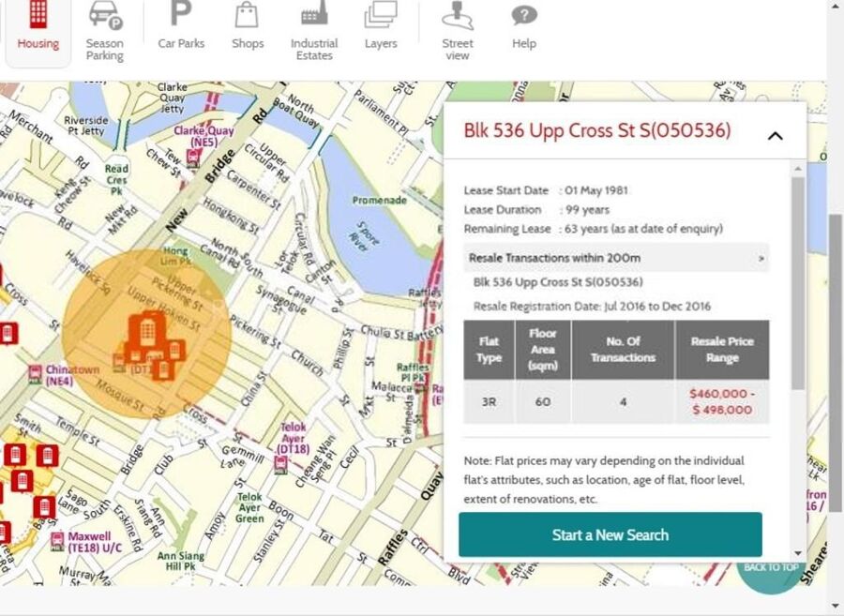
Task: Click the Shops bag icon
Action: click(x=247, y=27)
